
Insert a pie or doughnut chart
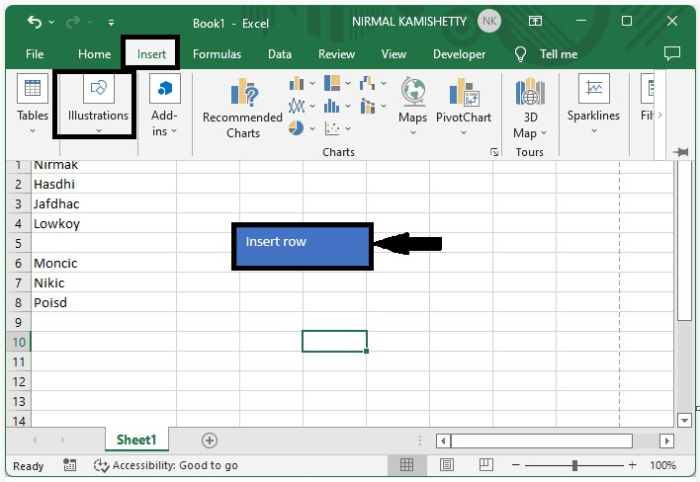301,129
